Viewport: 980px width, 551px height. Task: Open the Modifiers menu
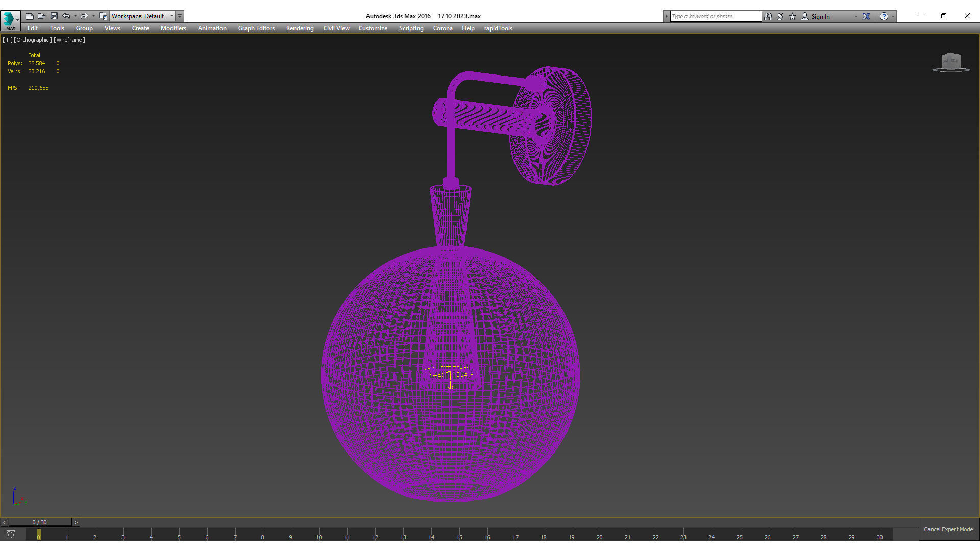174,28
